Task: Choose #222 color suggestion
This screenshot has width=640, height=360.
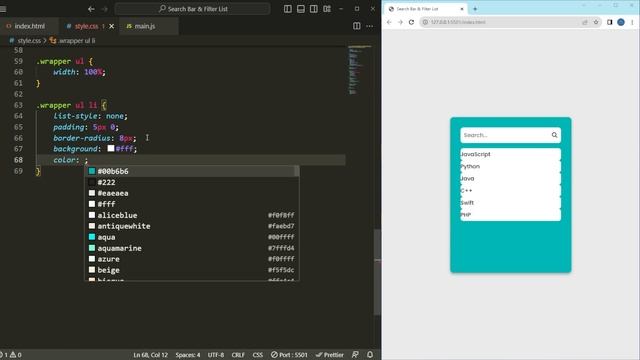Action: click(191, 182)
